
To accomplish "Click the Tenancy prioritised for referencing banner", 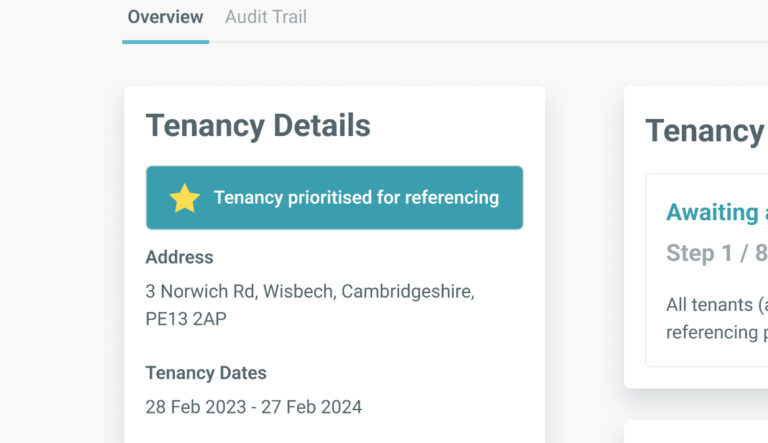I will pyautogui.click(x=335, y=197).
